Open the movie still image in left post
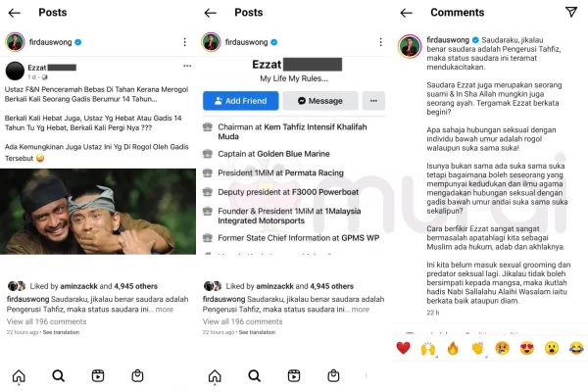 click(x=98, y=212)
